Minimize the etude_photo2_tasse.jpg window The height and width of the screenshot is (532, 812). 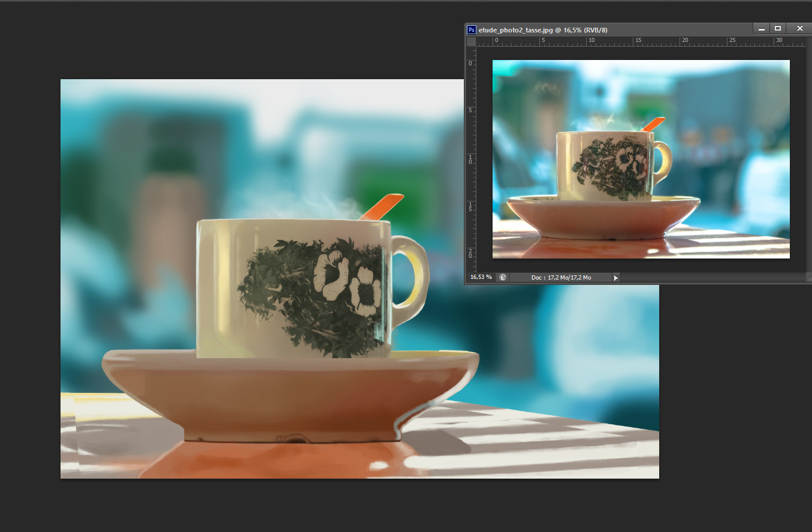pos(760,29)
